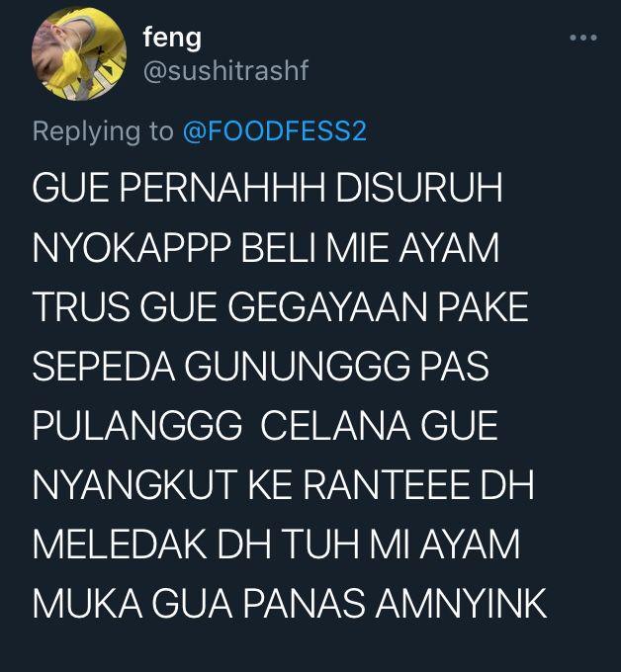Open the display name feng
The width and height of the screenshot is (621, 672).
[x=172, y=38]
